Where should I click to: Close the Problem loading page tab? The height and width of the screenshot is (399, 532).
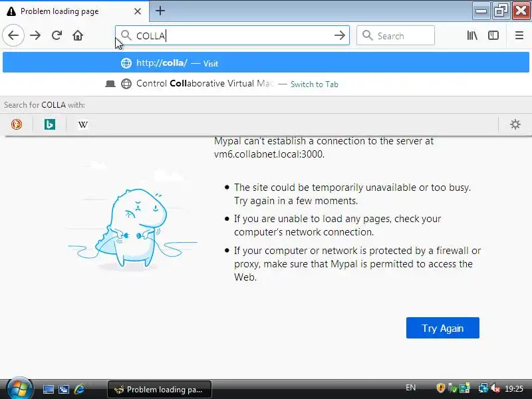[138, 11]
